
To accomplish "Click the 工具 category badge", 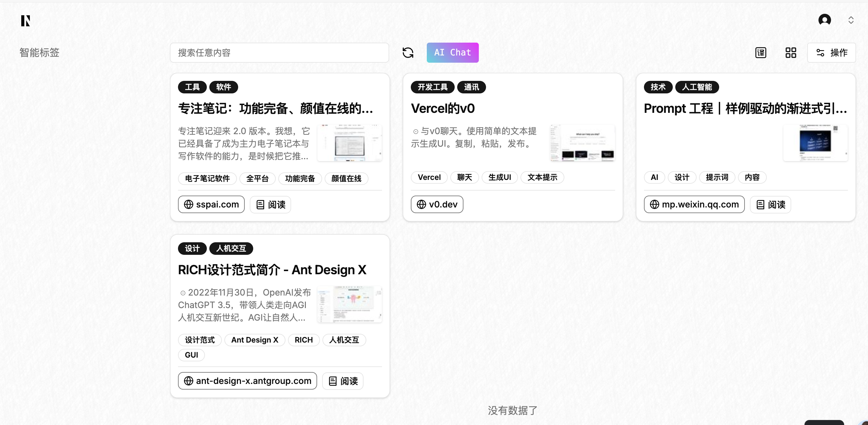I will tap(192, 87).
